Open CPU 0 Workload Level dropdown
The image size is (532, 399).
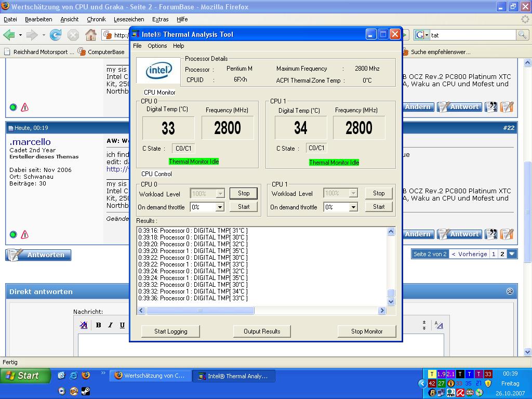(220, 193)
